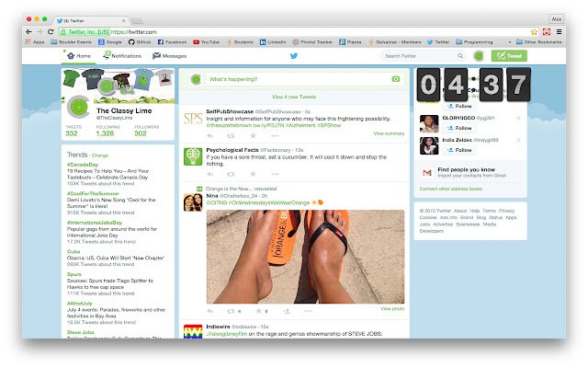This screenshot has width=588, height=368.
Task: Select the Twitter browser tab
Action: pos(90,20)
